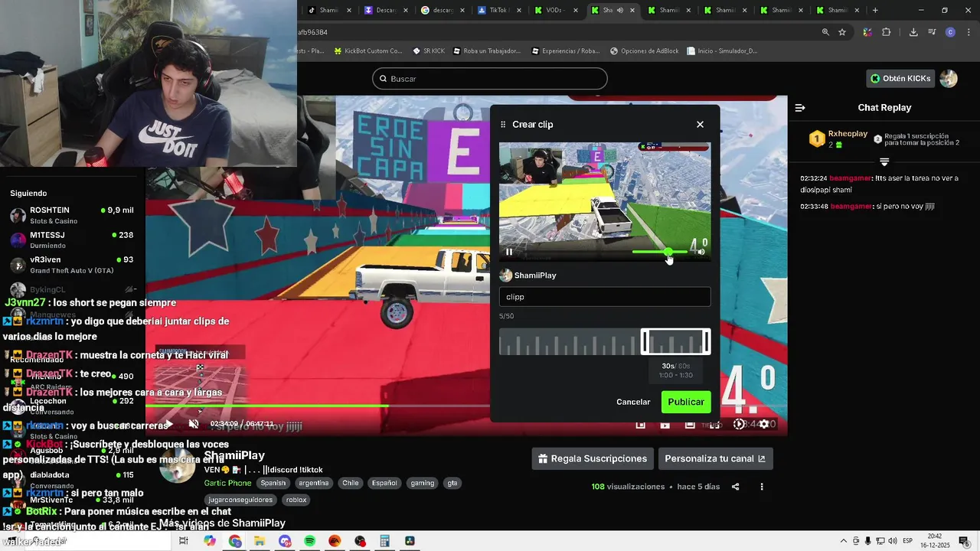
Task: Switch to the TikTok browser tab
Action: pos(501,10)
